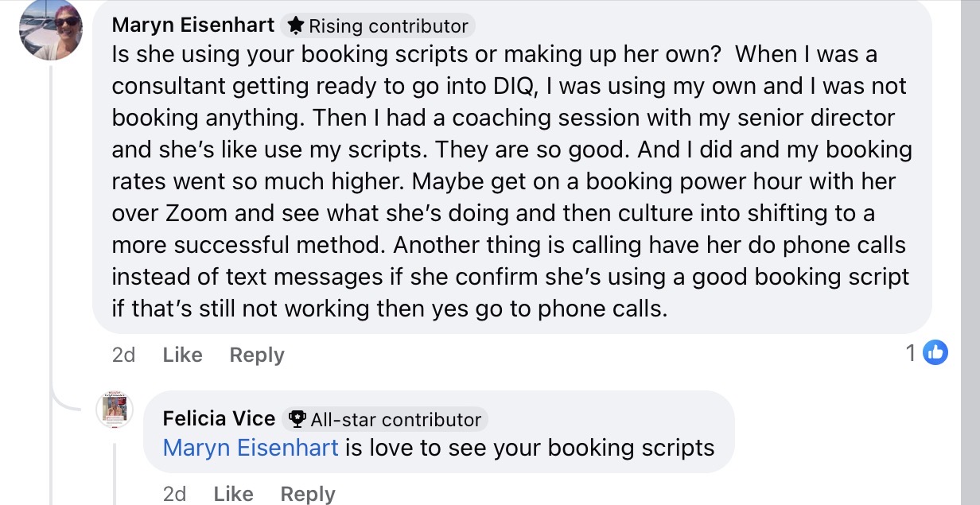The height and width of the screenshot is (505, 980).
Task: Click the blue thumbs-up reaction icon
Action: click(x=935, y=352)
